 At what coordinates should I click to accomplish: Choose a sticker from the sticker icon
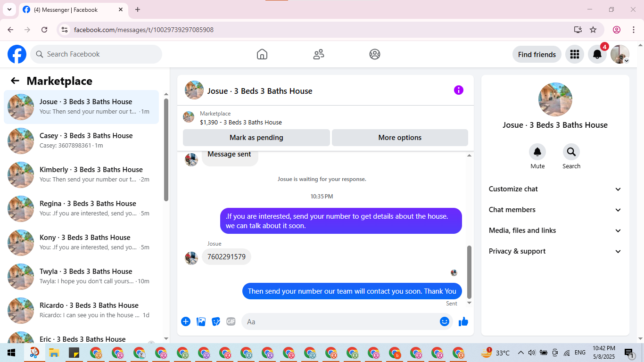[x=216, y=321]
